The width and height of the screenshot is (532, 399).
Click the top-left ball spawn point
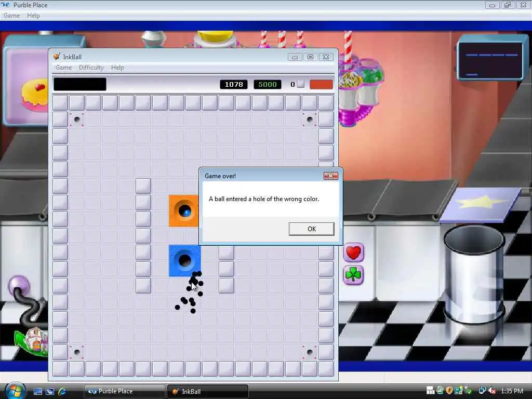(x=77, y=119)
